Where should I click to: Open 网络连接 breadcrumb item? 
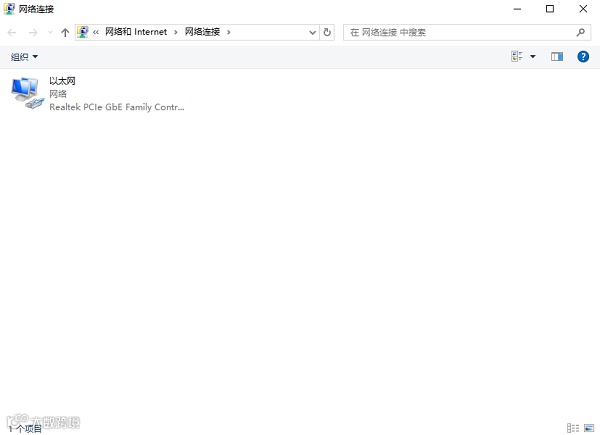(202, 32)
